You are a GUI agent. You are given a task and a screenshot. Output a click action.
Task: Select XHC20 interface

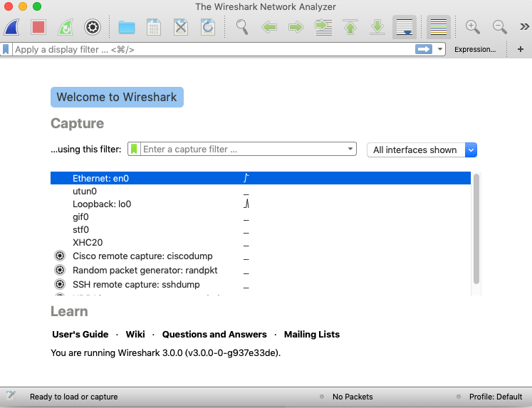[261, 243]
